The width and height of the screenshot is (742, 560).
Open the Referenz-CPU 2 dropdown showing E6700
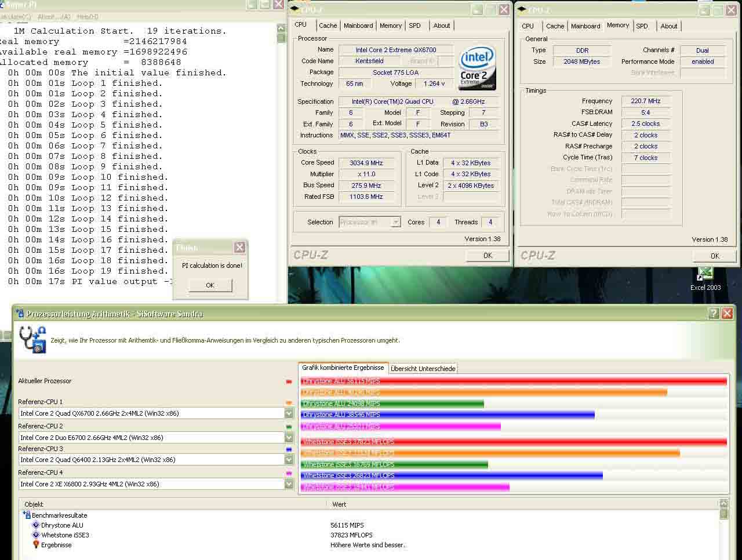[x=289, y=438]
